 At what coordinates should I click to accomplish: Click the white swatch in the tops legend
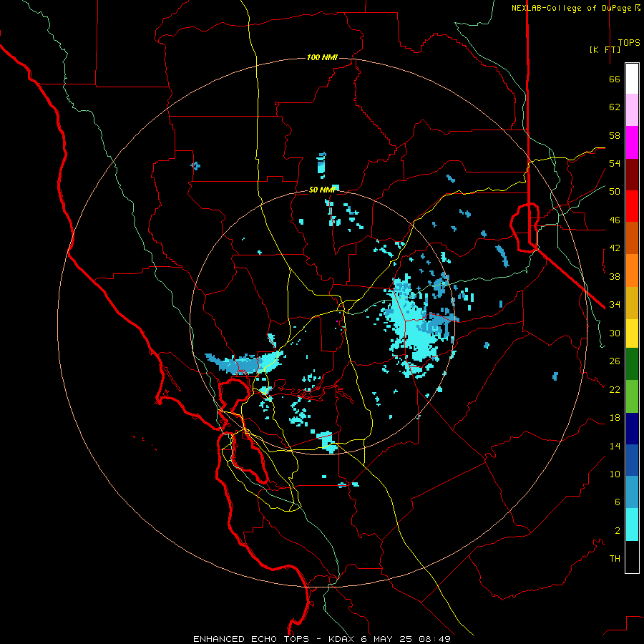(632, 79)
